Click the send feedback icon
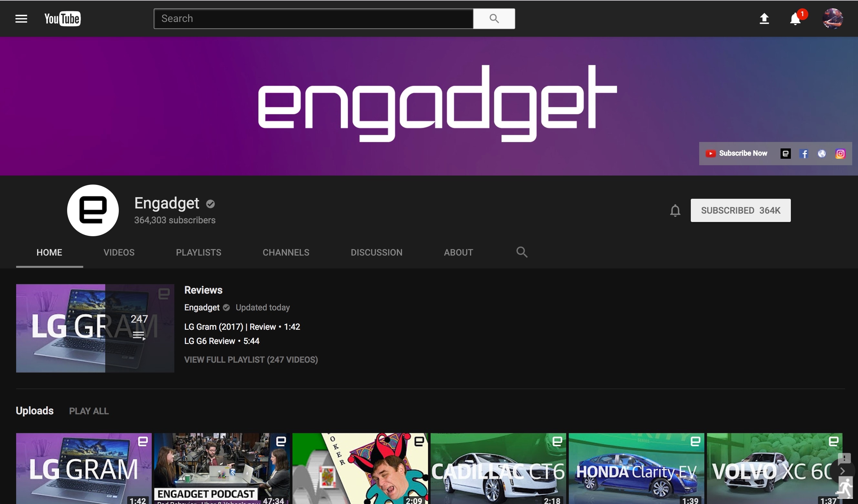This screenshot has width=858, height=504. click(x=844, y=459)
